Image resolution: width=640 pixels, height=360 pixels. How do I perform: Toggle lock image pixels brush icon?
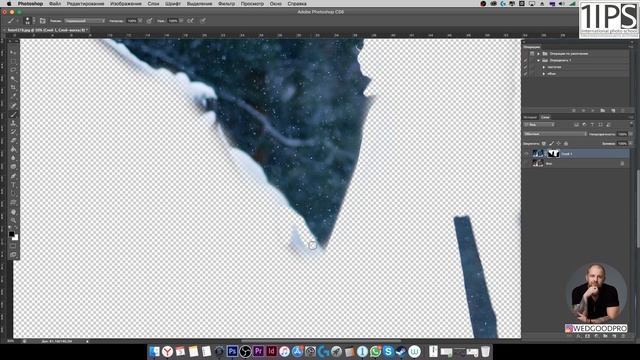[551, 143]
